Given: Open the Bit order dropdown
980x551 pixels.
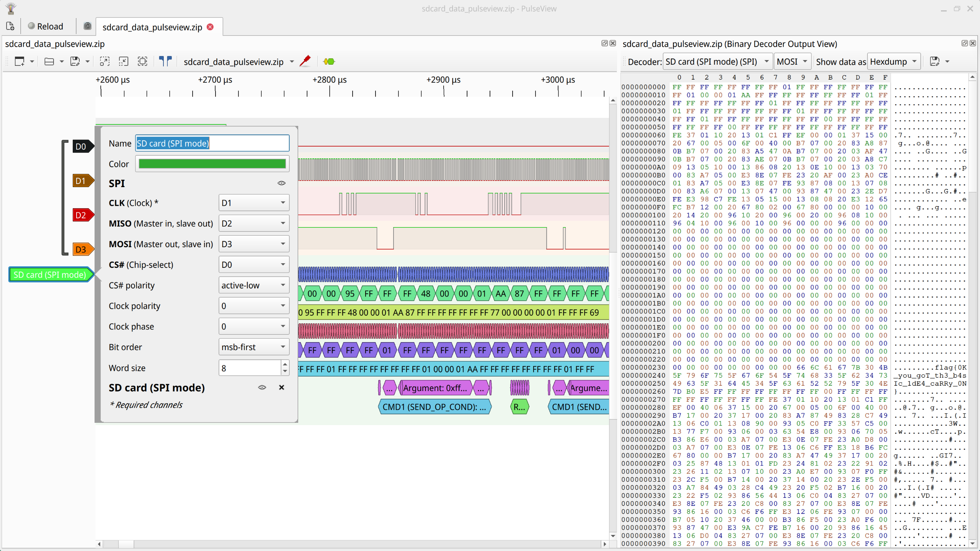Looking at the screenshot, I should (254, 347).
